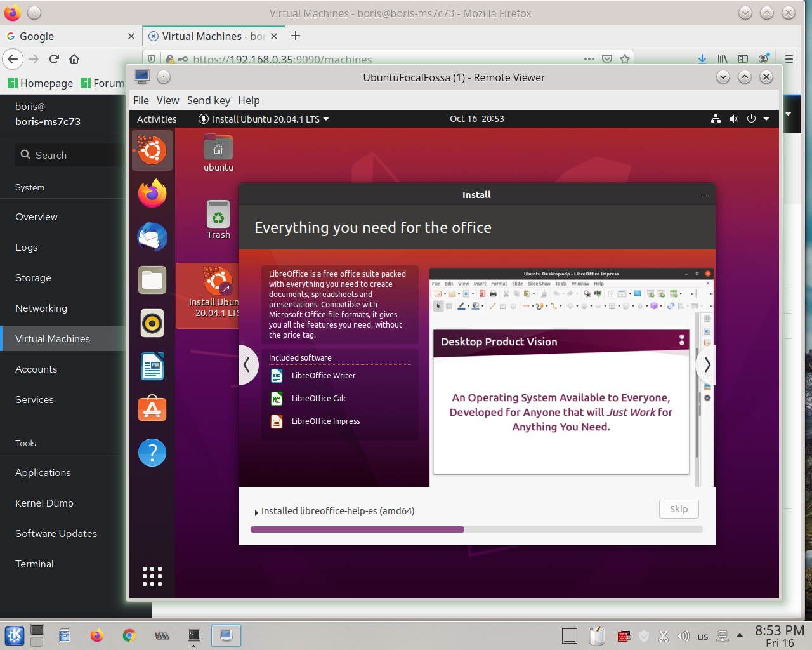Expand the installed libreoffice-help-es details
The width and height of the screenshot is (812, 650).
(x=256, y=511)
